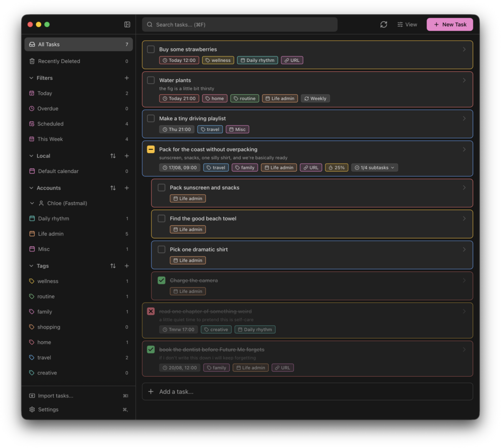The width and height of the screenshot is (501, 448).
Task: Click the 25% progress badge
Action: 337,167
